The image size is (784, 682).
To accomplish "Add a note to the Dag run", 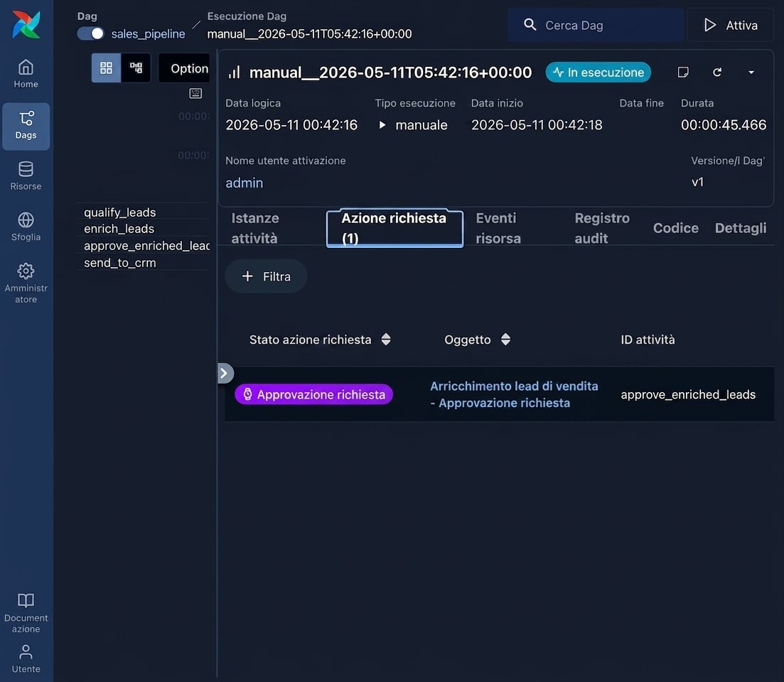I will point(683,72).
